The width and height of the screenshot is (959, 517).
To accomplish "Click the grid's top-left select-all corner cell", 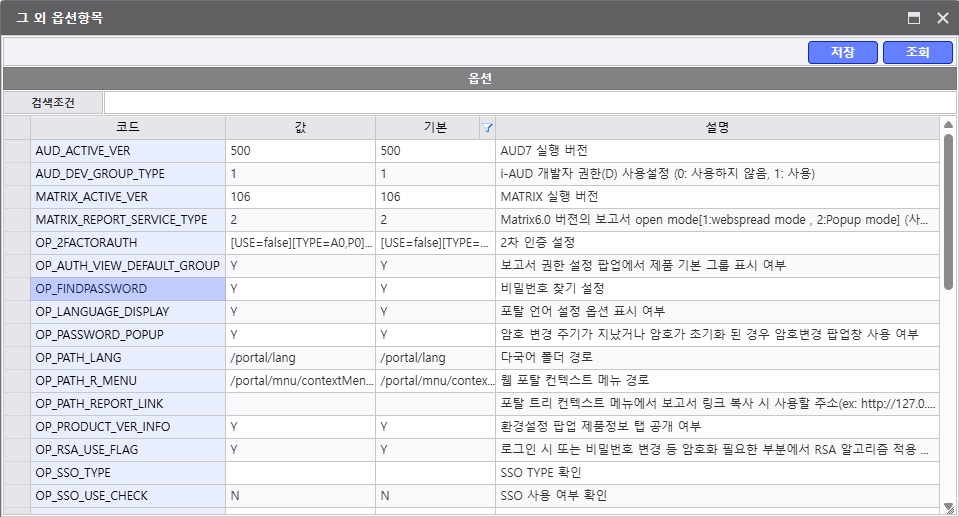I will [16, 128].
